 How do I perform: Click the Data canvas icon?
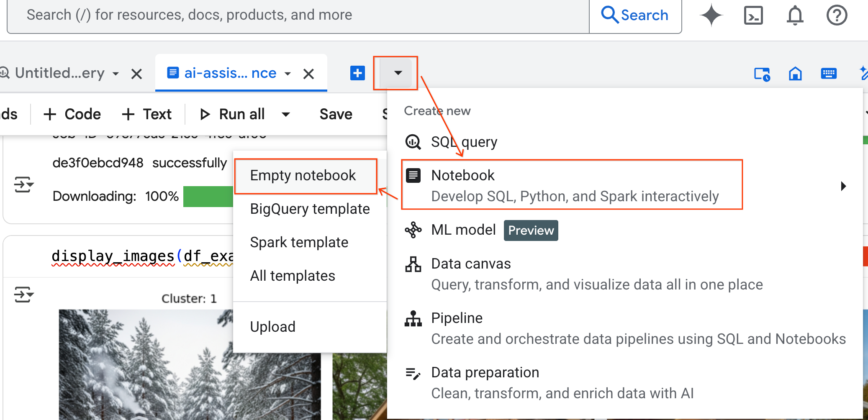[x=413, y=264]
